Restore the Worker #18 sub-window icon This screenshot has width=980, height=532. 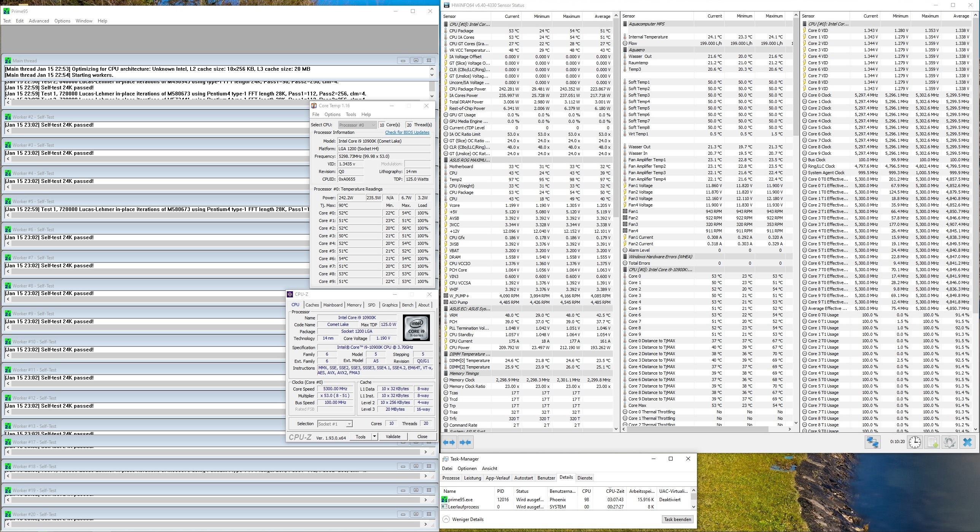click(x=416, y=466)
